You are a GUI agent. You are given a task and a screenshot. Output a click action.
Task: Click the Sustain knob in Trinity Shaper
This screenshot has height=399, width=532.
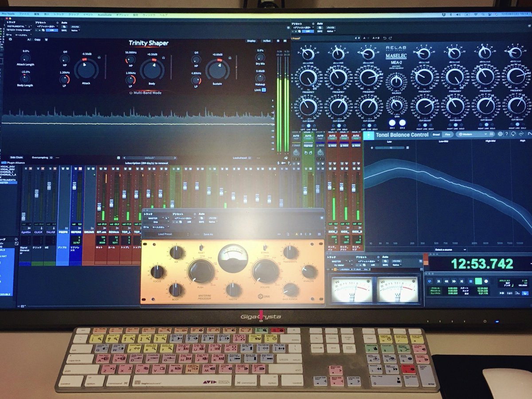(217, 70)
